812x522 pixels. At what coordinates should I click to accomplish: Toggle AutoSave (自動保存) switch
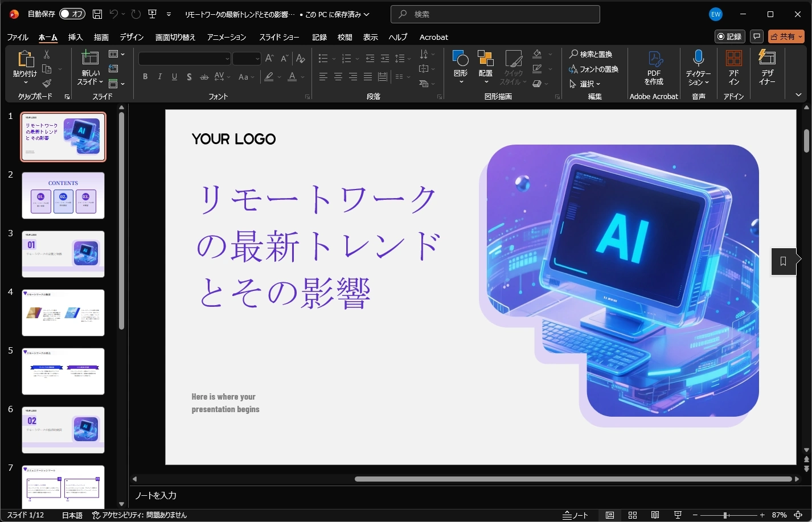[72, 14]
